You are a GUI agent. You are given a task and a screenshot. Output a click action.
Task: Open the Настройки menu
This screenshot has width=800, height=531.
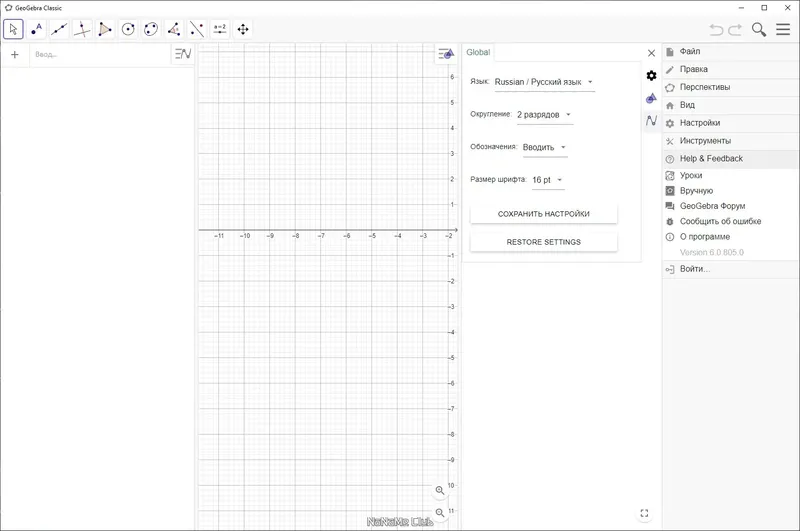[x=731, y=123]
